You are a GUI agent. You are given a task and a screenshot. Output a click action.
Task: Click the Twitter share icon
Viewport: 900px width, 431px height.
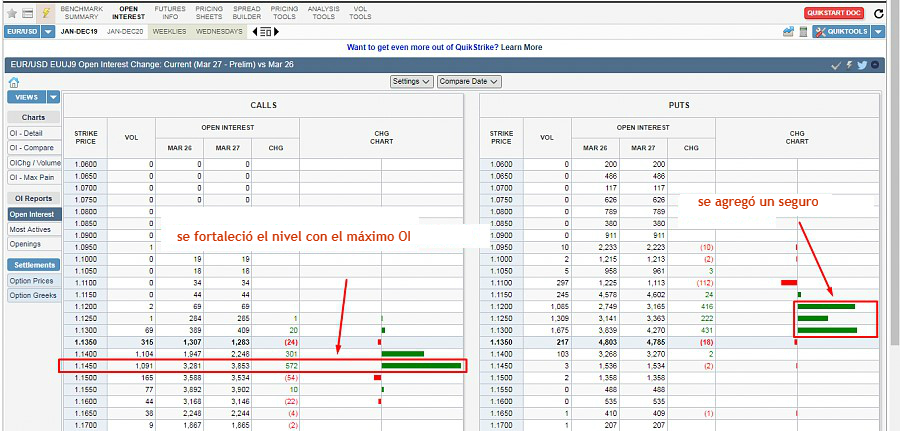tap(862, 64)
